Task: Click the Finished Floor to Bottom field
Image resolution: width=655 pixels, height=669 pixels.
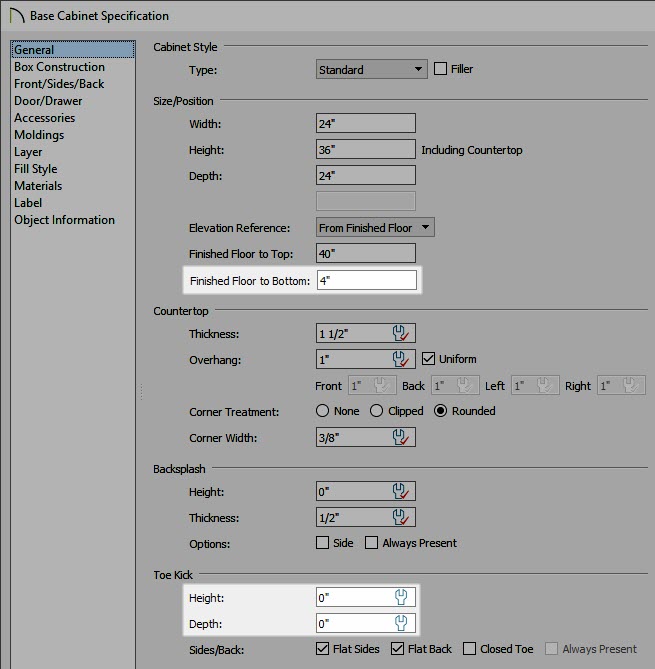Action: (x=367, y=280)
